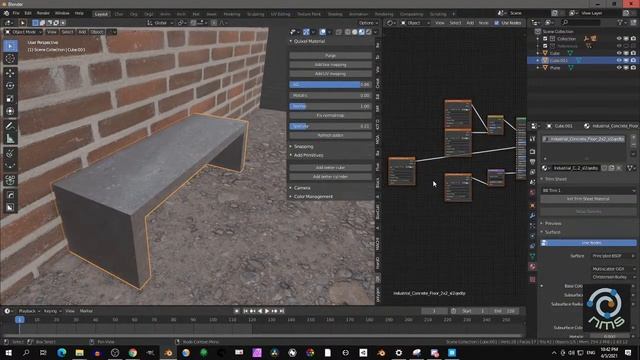Viewport: 640px width, 360px height.
Task: Open Microsoft Edge from the taskbar
Action: (x=62, y=353)
